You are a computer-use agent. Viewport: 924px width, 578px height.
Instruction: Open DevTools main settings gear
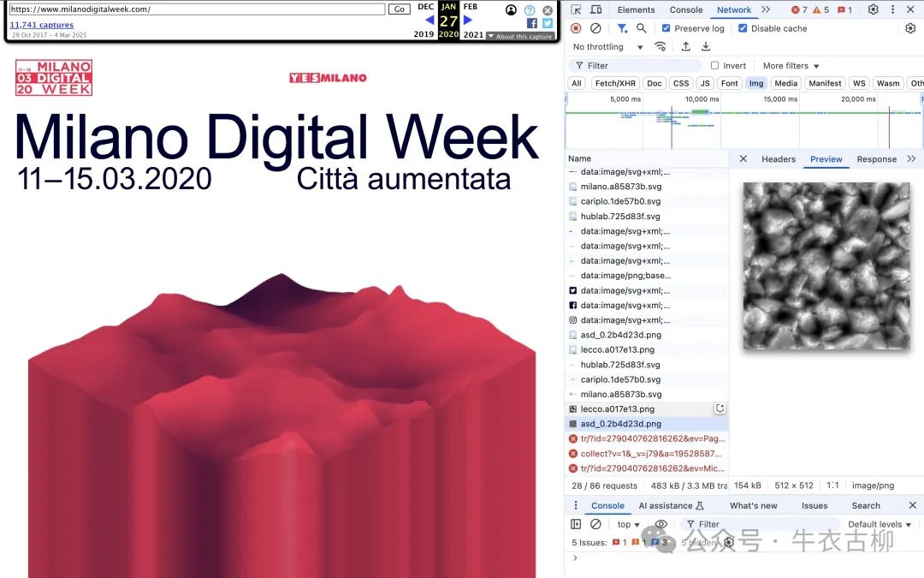click(874, 9)
